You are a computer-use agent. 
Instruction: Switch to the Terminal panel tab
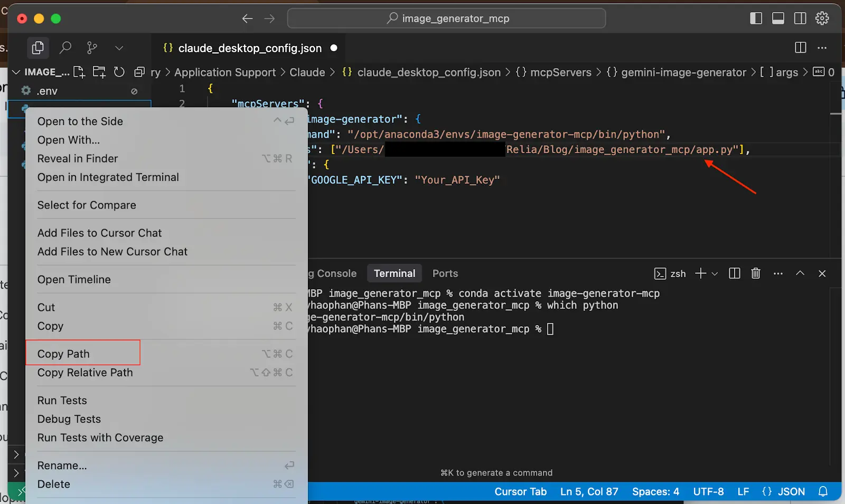tap(395, 273)
